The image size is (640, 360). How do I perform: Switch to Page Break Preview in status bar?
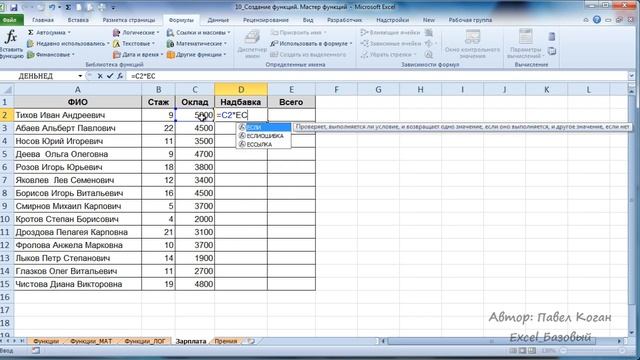(532, 351)
